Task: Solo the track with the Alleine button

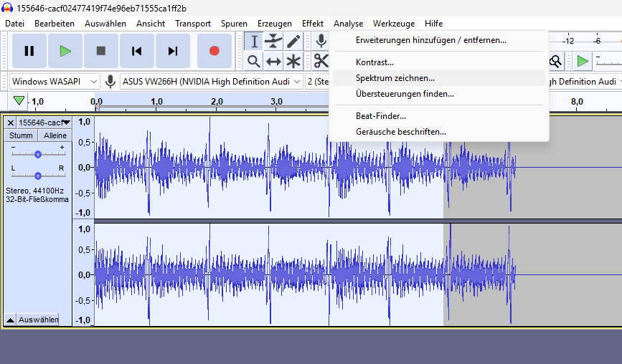Action: point(55,135)
